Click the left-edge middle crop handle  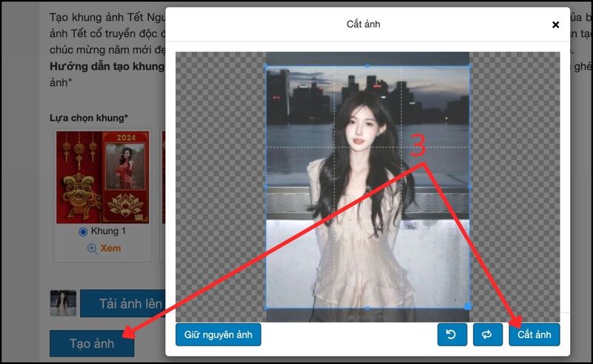(266, 187)
